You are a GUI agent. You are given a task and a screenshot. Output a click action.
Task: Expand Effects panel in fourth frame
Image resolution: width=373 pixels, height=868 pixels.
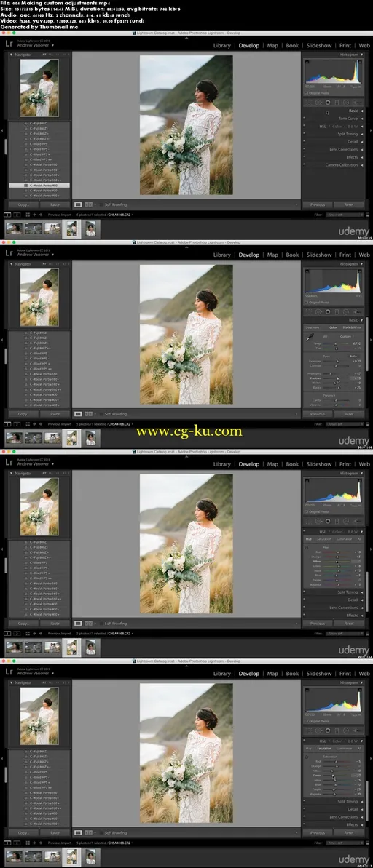362,825
